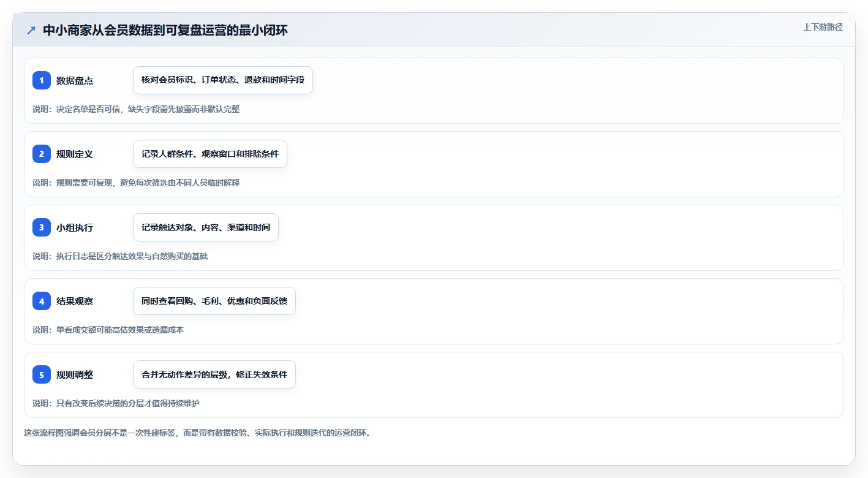Select the 规则调整 step title

coord(75,374)
